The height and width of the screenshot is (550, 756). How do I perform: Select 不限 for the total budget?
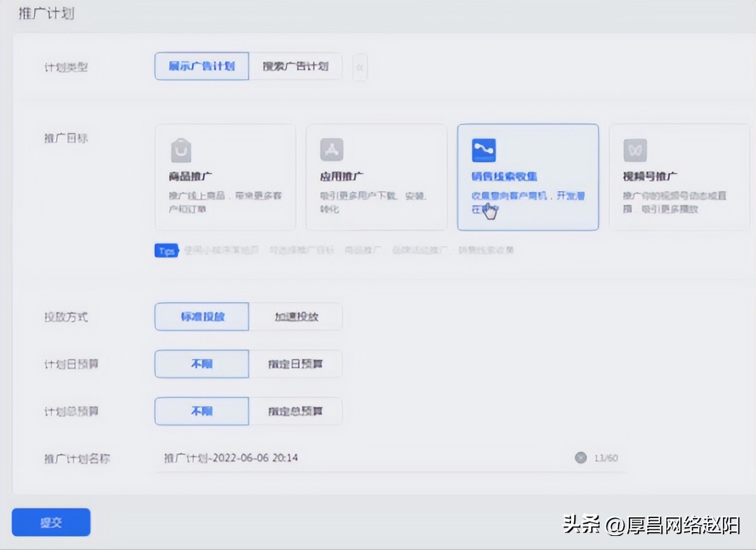tap(201, 411)
